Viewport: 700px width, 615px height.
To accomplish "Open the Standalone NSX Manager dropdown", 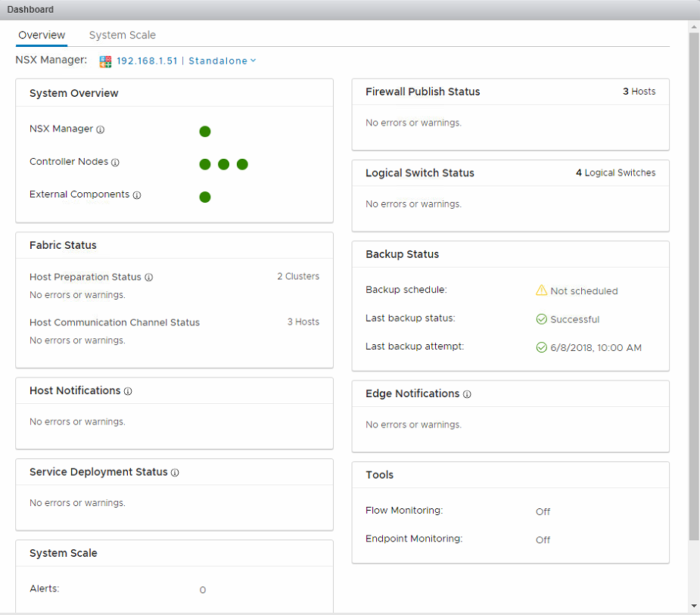I will click(x=222, y=61).
